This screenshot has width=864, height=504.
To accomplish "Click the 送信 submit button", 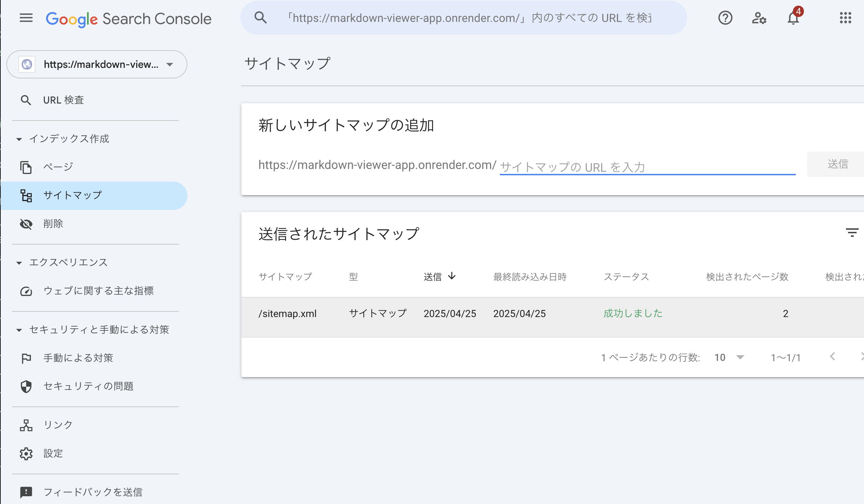I will click(836, 164).
